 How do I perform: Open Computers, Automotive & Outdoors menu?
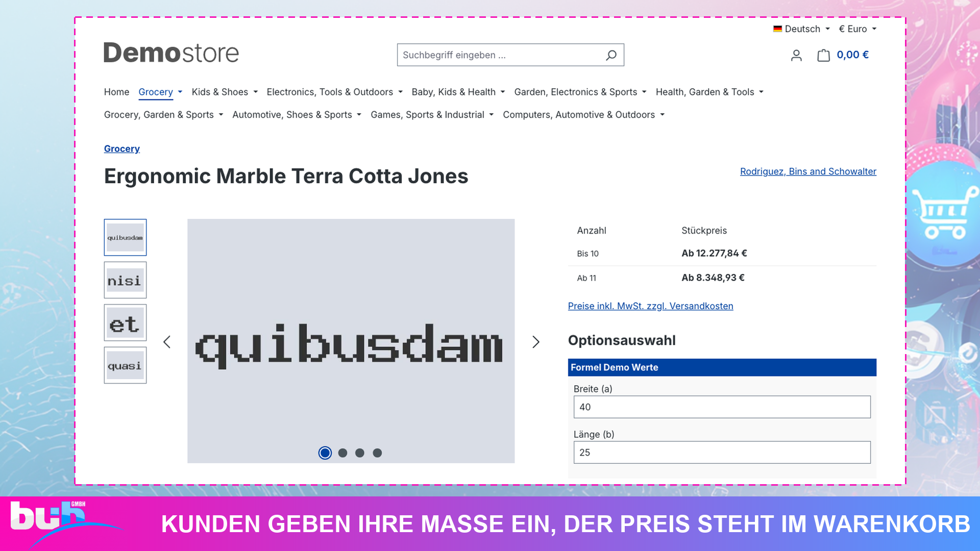coord(583,115)
